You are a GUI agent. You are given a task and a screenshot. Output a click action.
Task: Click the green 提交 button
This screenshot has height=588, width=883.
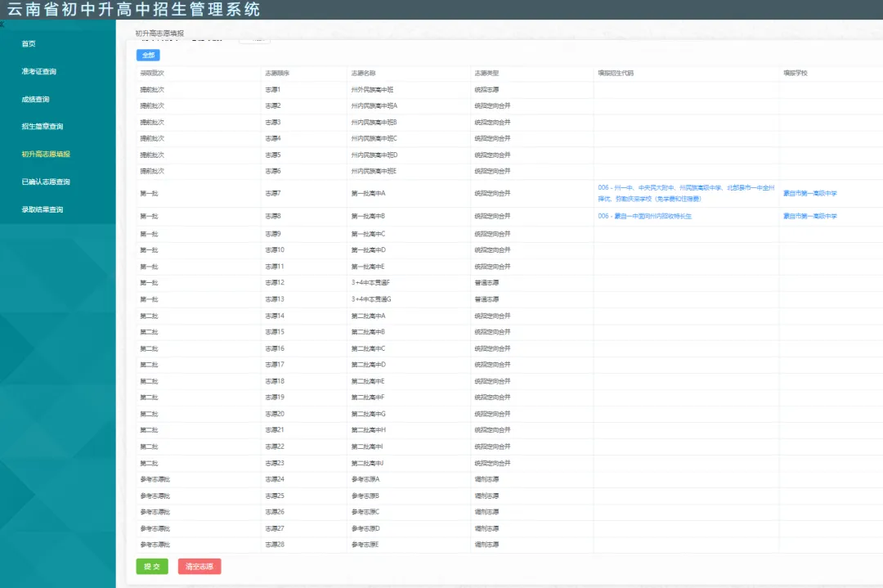point(152,566)
